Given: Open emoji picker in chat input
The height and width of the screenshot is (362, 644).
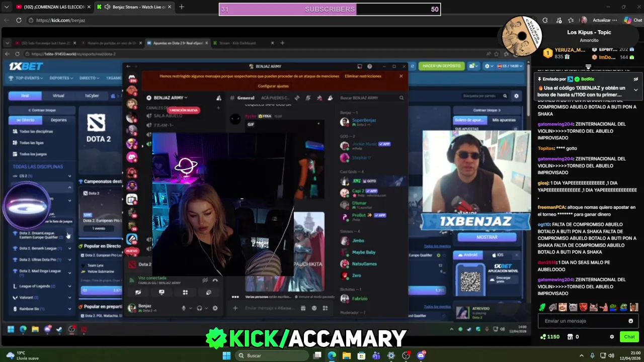Looking at the screenshot, I should tap(630, 321).
